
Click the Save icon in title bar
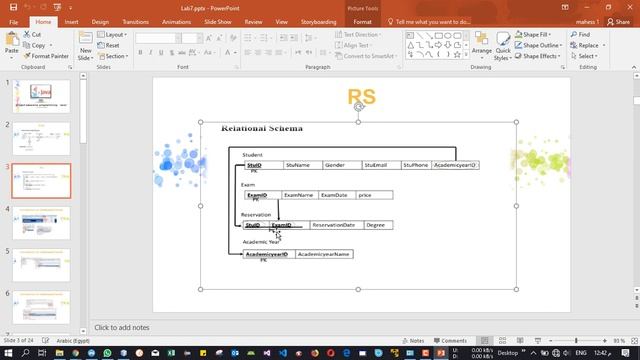coord(13,7)
